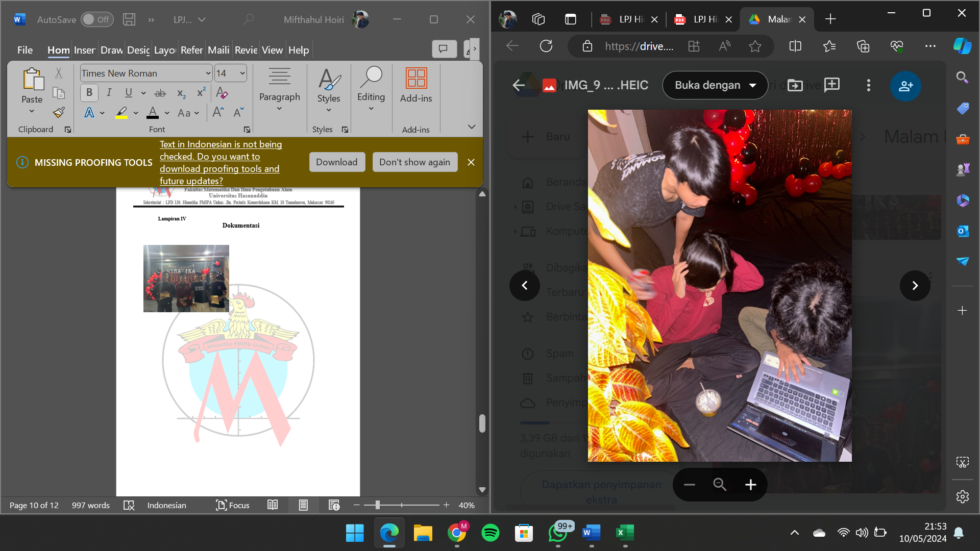Share the IMG HEIC file
Screen dimensions: 980x551
[905, 86]
